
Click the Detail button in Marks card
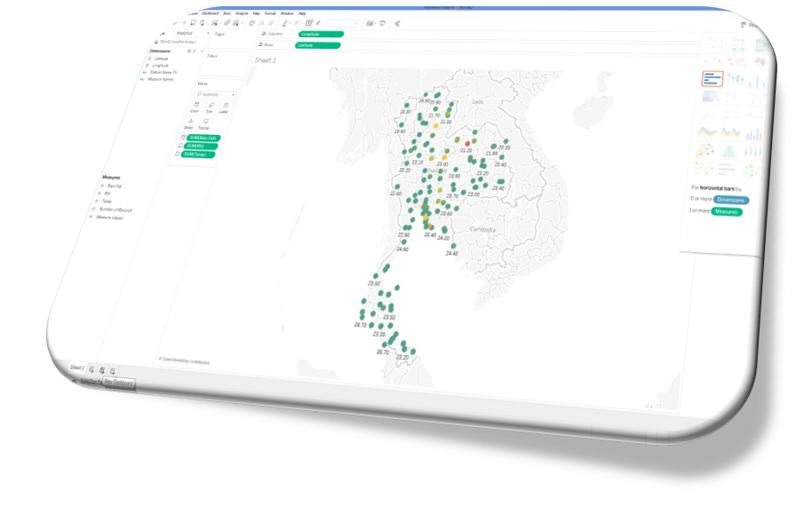pyautogui.click(x=191, y=123)
